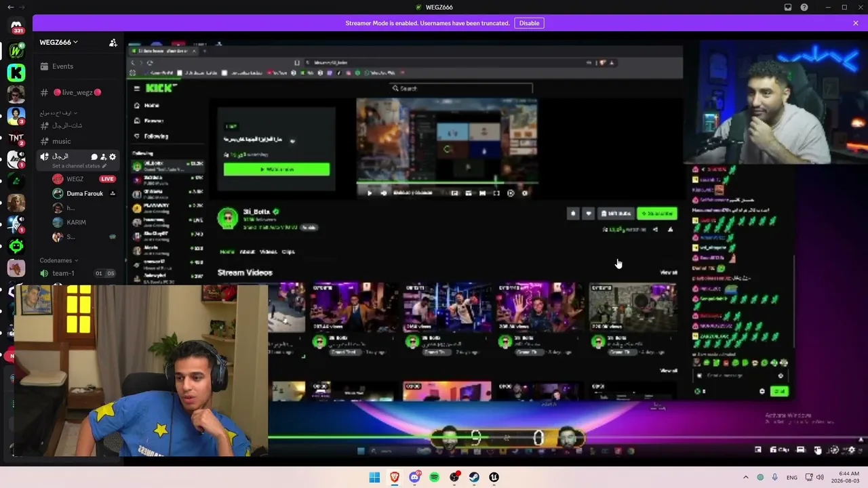Expand the WEGZ666 server menu
The image size is (868, 488).
coord(58,42)
